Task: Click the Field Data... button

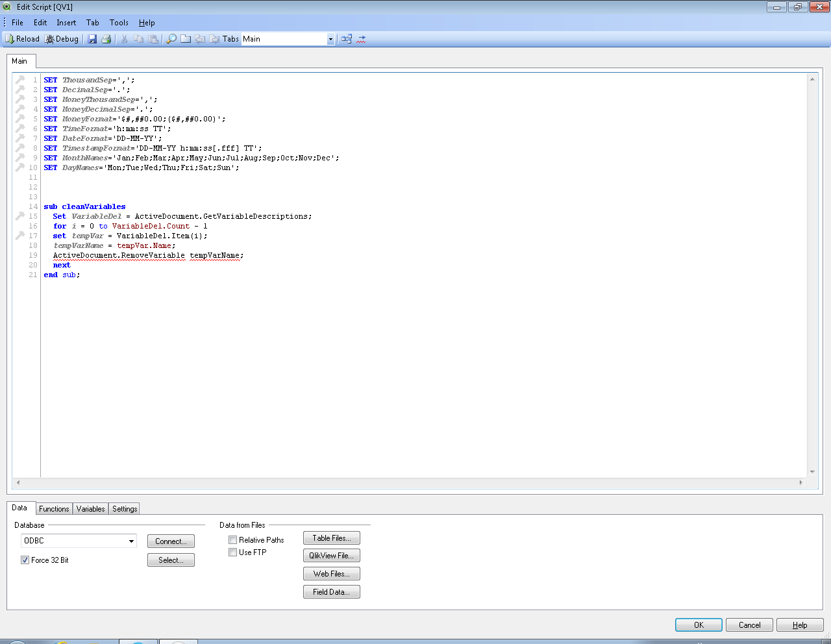Action: pos(332,592)
